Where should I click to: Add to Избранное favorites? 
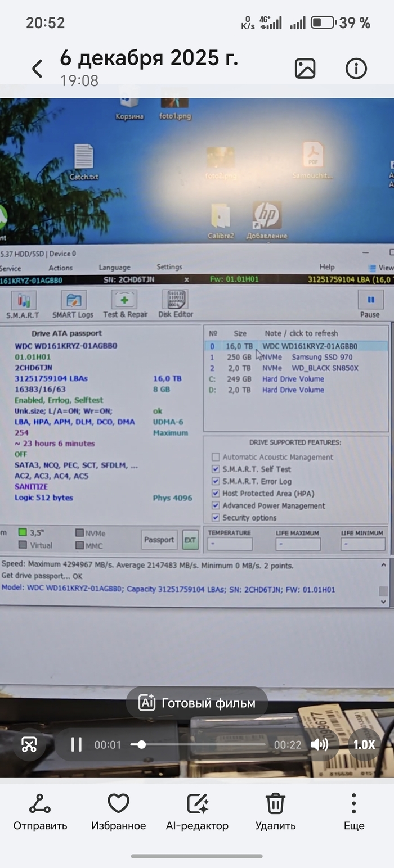[118, 812]
